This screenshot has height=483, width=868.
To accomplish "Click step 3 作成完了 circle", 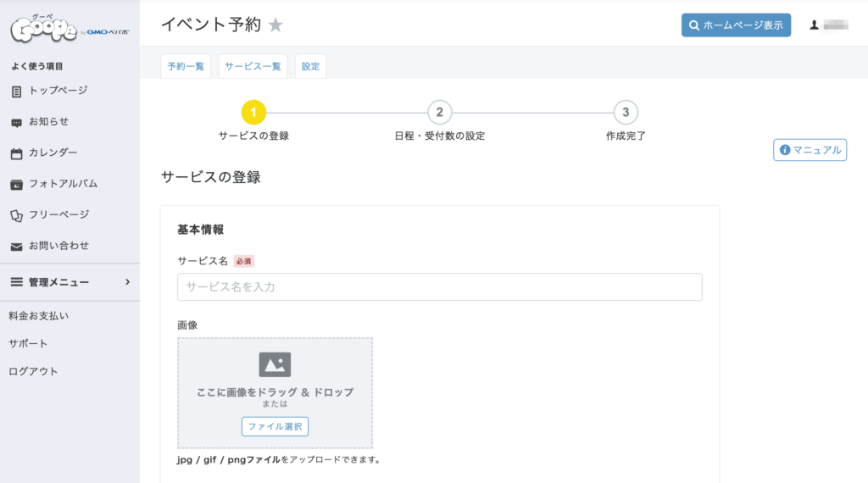I will (626, 113).
